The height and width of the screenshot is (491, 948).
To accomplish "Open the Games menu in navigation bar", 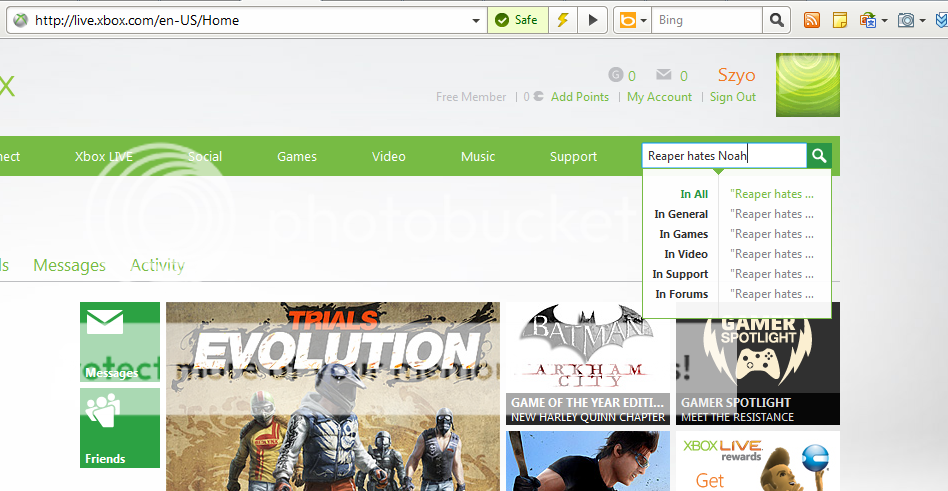I will click(x=297, y=156).
